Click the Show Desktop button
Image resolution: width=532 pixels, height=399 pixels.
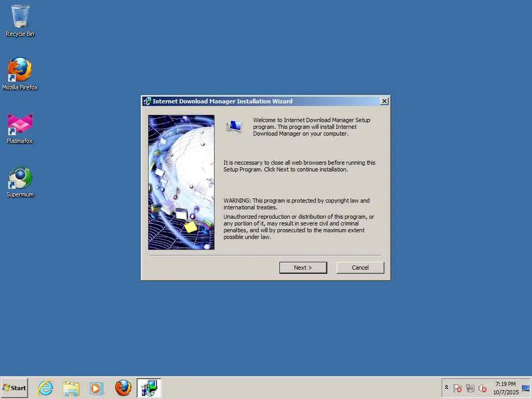(x=526, y=388)
